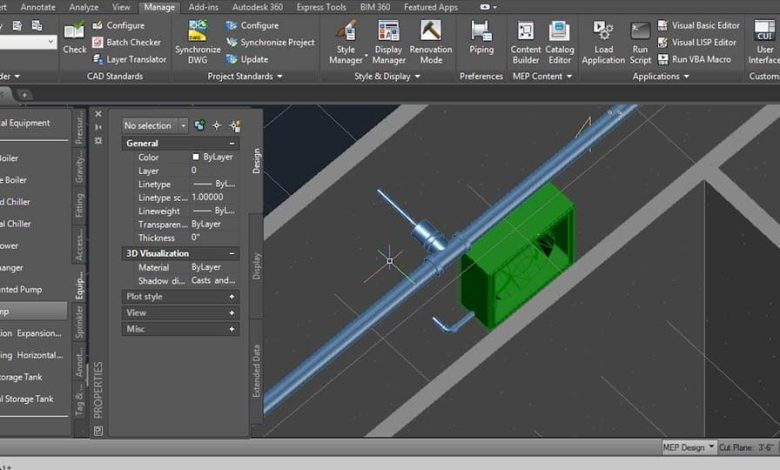Image resolution: width=780 pixels, height=470 pixels.
Task: Open the MEP Design workspace dropdown
Action: pos(688,448)
